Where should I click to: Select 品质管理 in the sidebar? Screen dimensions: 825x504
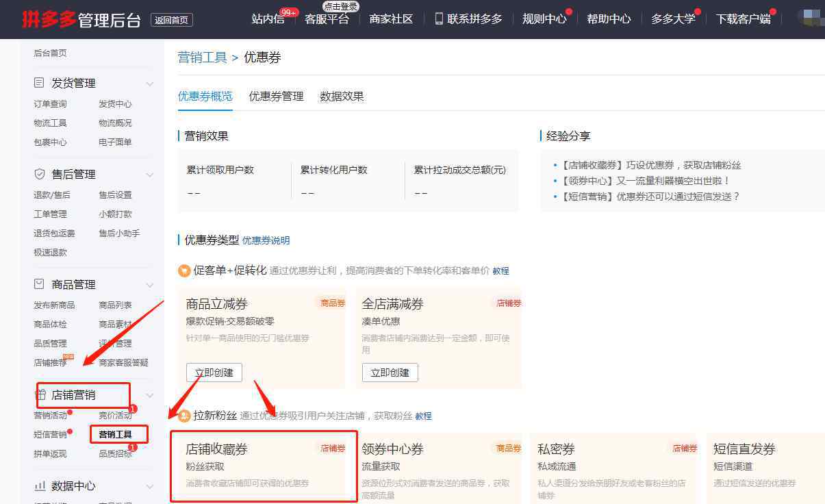(51, 344)
